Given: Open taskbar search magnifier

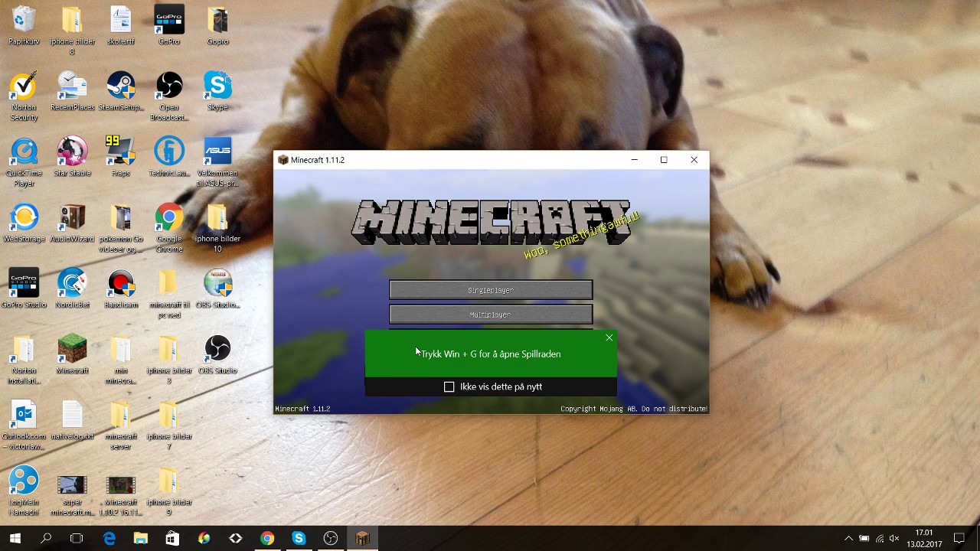Looking at the screenshot, I should 46,539.
